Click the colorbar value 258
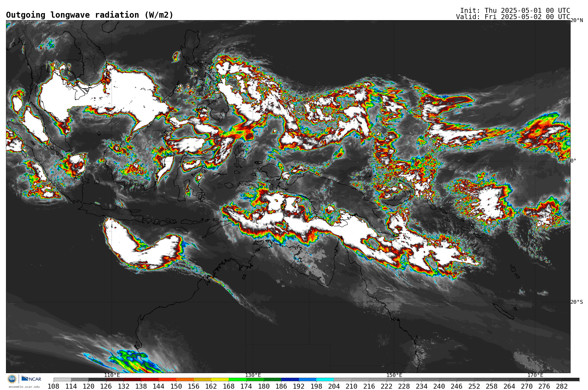Screen dimensions: 588x390 click(492, 386)
